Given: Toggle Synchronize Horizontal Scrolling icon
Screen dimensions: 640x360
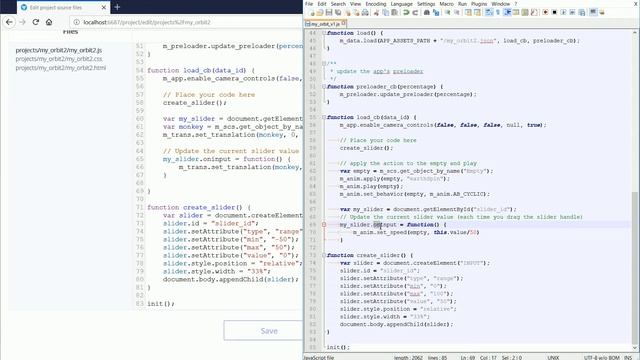Looking at the screenshot, I should tap(477, 13).
